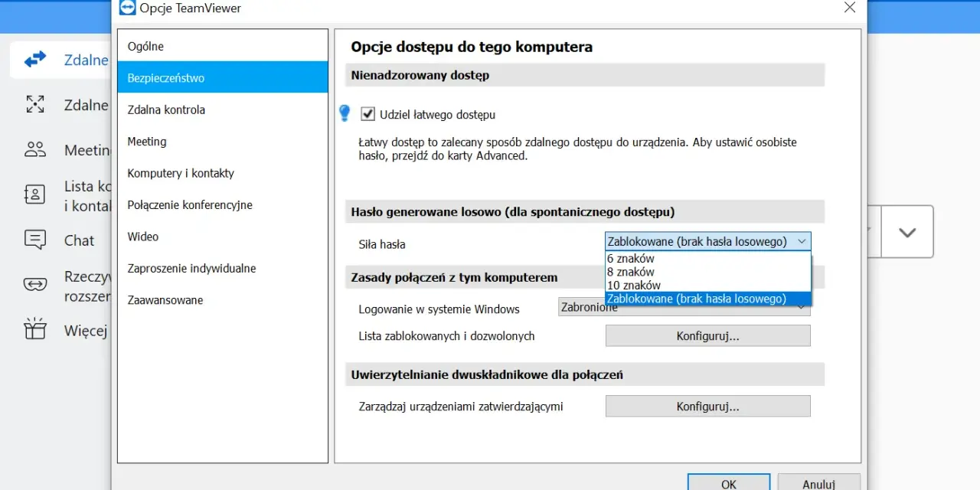Expand the chevron dropdown in main window
This screenshot has width=980, height=490.
pyautogui.click(x=907, y=232)
